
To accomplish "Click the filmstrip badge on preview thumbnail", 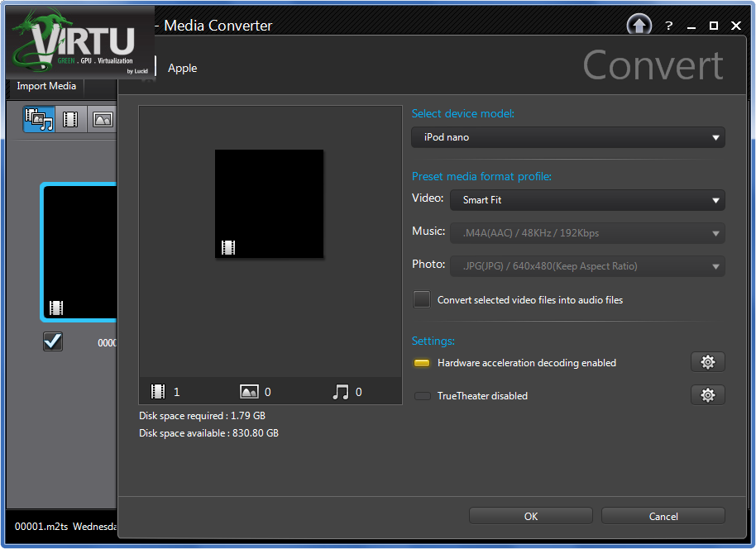I will pos(228,248).
